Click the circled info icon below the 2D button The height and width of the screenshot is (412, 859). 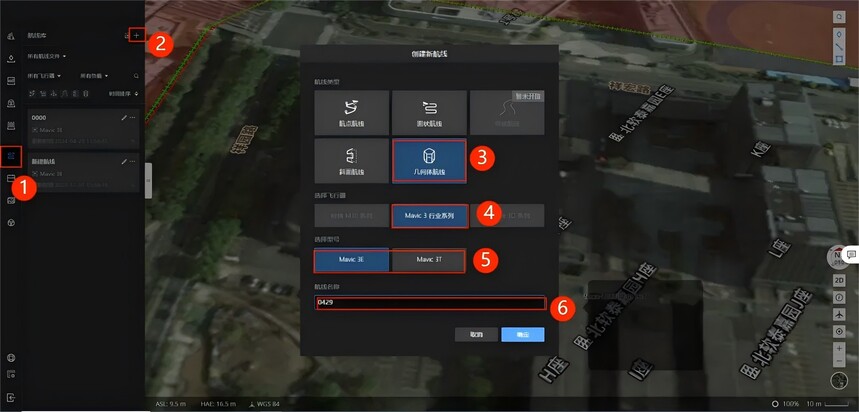[x=839, y=297]
